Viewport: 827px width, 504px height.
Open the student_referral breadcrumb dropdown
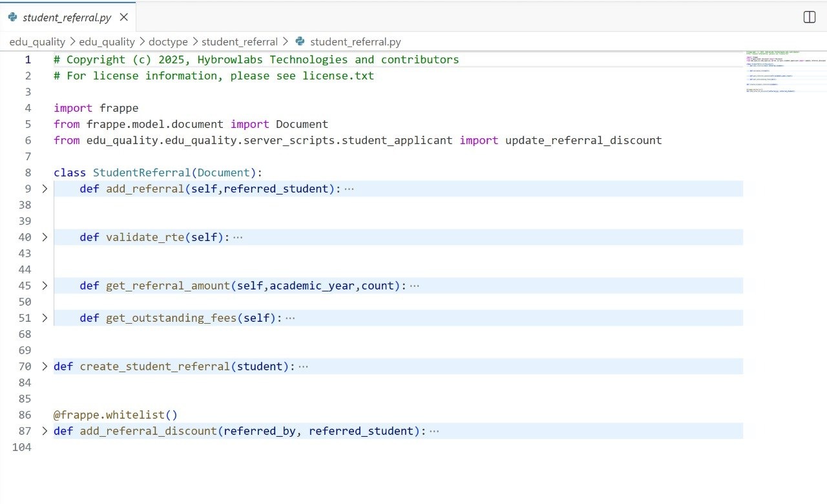tap(240, 41)
